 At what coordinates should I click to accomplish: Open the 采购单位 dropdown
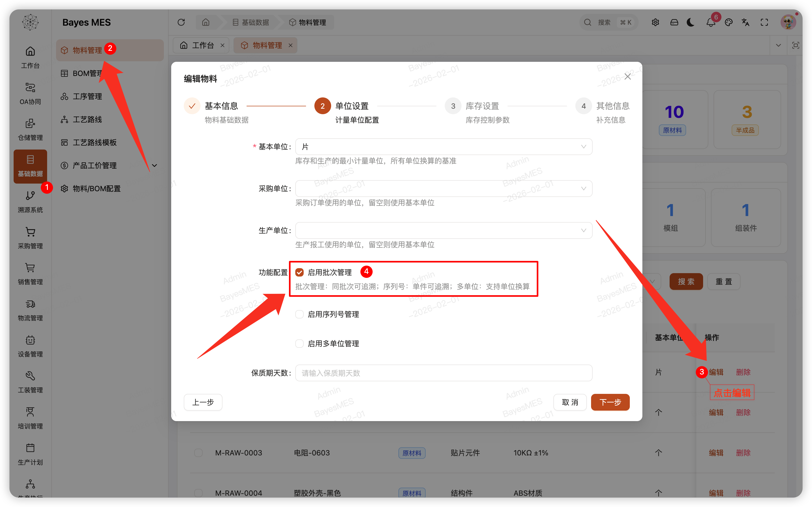[443, 189]
